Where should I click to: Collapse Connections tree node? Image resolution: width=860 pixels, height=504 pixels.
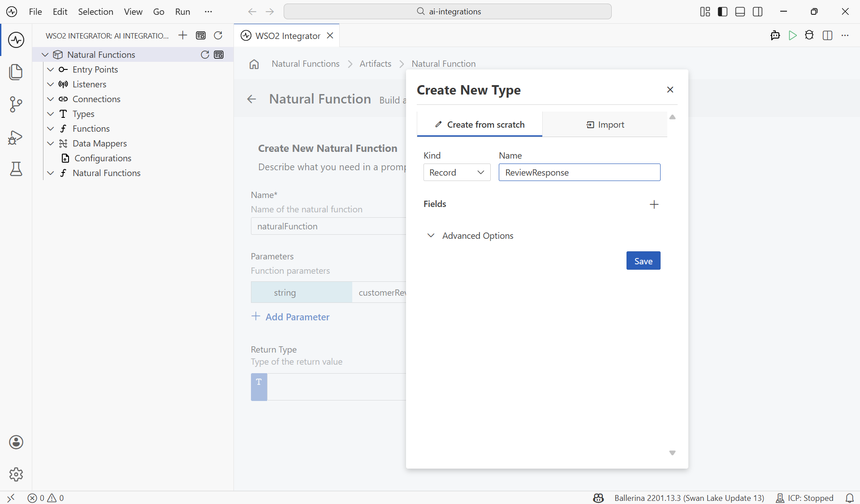[x=51, y=99]
